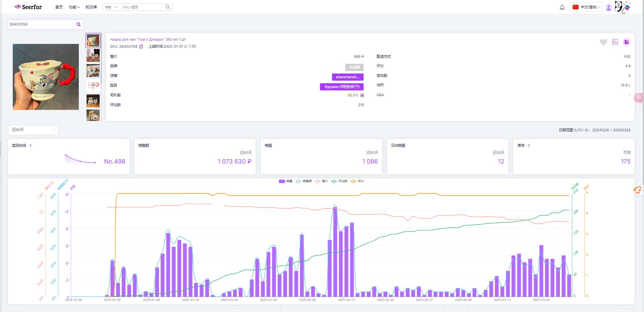The width and height of the screenshot is (644, 312).
Task: Click the 4.9 rating value
Action: [628, 66]
